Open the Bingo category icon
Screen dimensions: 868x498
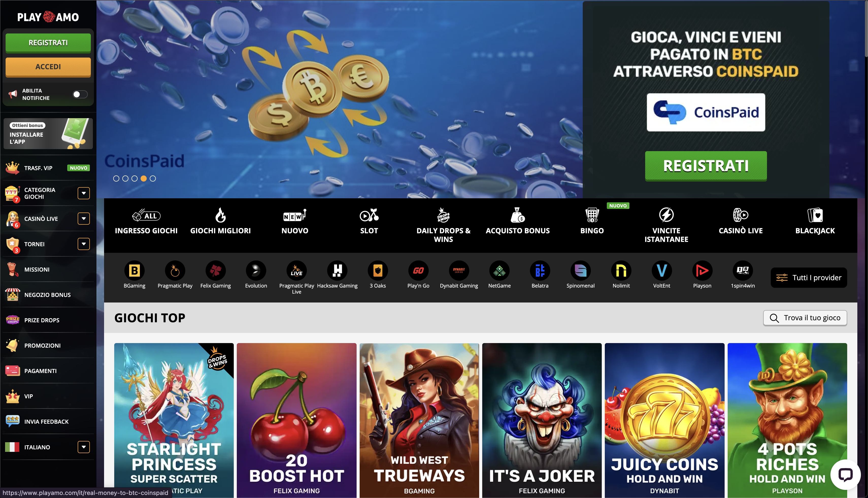(x=592, y=215)
